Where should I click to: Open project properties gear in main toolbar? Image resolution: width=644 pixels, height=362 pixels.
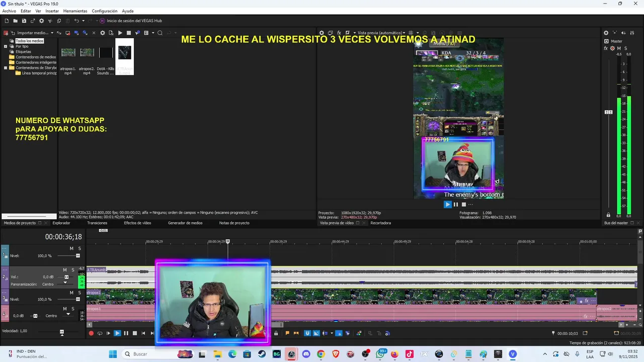(x=41, y=21)
